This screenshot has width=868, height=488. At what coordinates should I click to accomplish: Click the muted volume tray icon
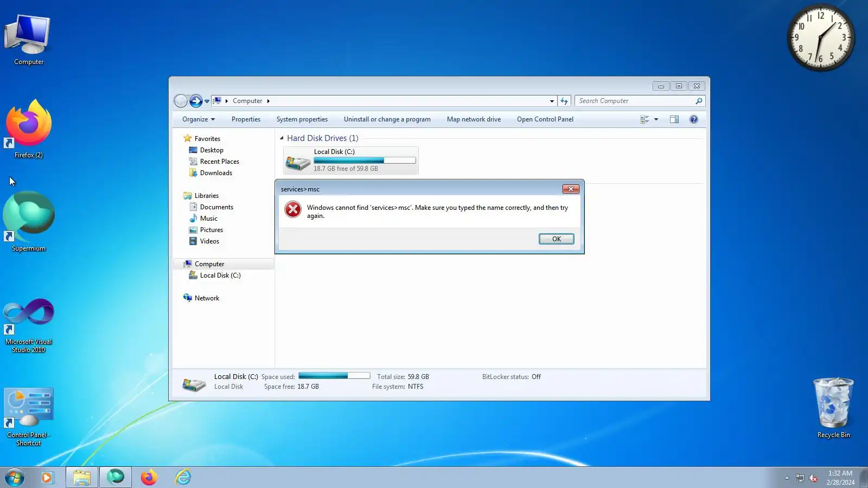click(813, 478)
